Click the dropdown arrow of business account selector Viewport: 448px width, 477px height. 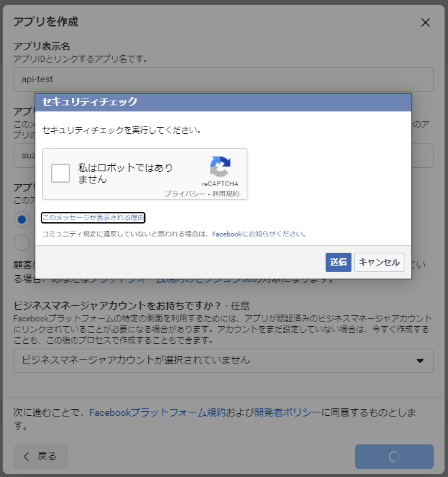[x=420, y=361]
